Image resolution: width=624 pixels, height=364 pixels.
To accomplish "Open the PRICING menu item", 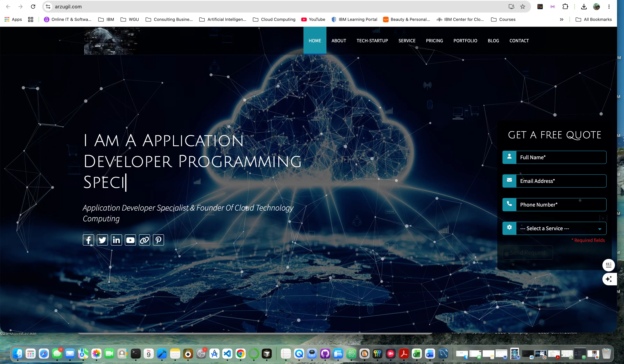I will coord(434,41).
